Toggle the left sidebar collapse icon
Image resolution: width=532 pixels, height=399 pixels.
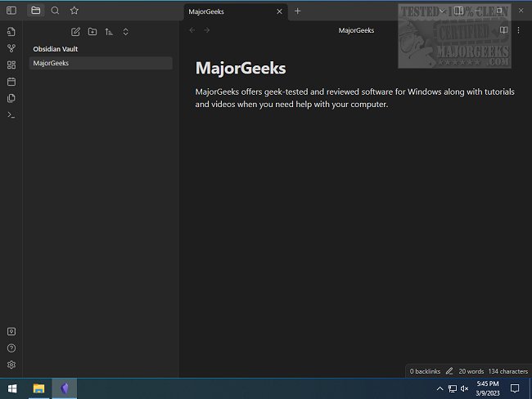[x=11, y=11]
